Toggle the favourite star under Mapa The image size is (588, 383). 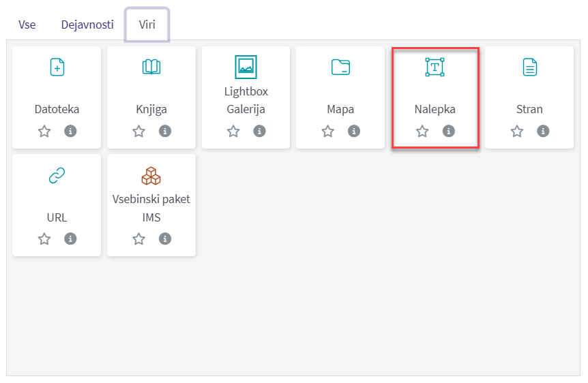pyautogui.click(x=328, y=132)
